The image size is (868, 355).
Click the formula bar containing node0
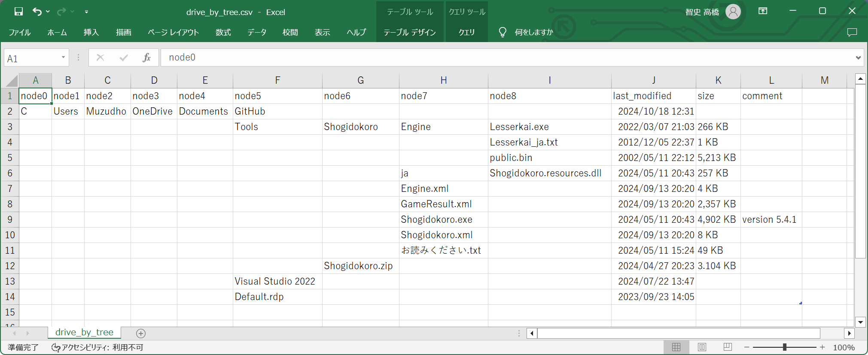507,58
